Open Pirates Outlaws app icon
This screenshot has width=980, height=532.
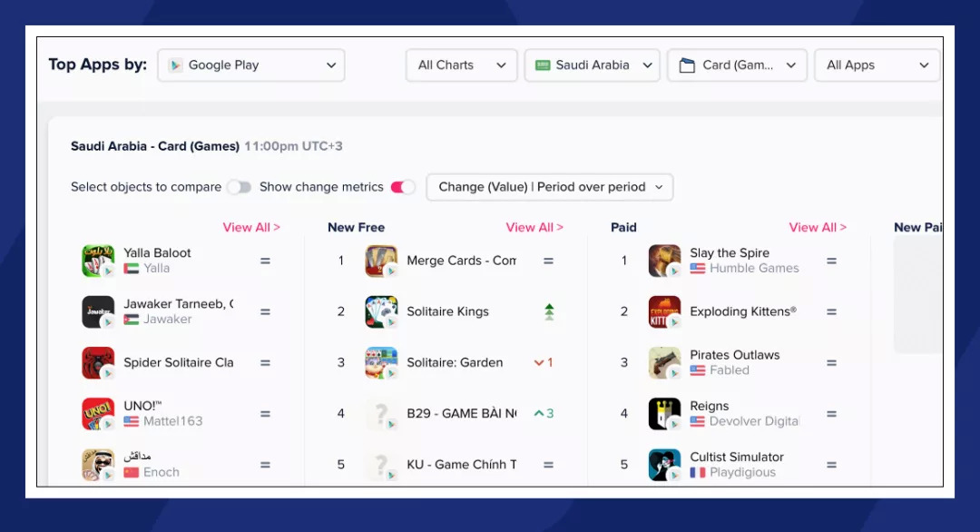pos(664,362)
